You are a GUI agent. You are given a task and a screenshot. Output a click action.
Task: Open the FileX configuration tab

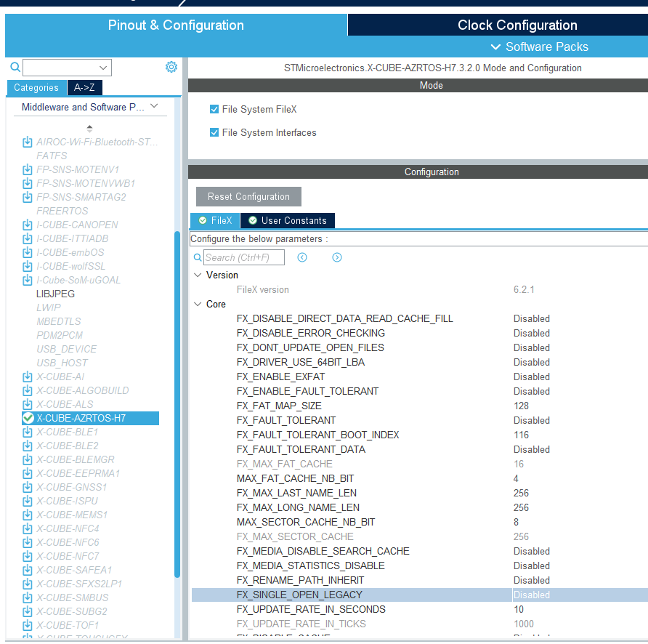(x=215, y=220)
